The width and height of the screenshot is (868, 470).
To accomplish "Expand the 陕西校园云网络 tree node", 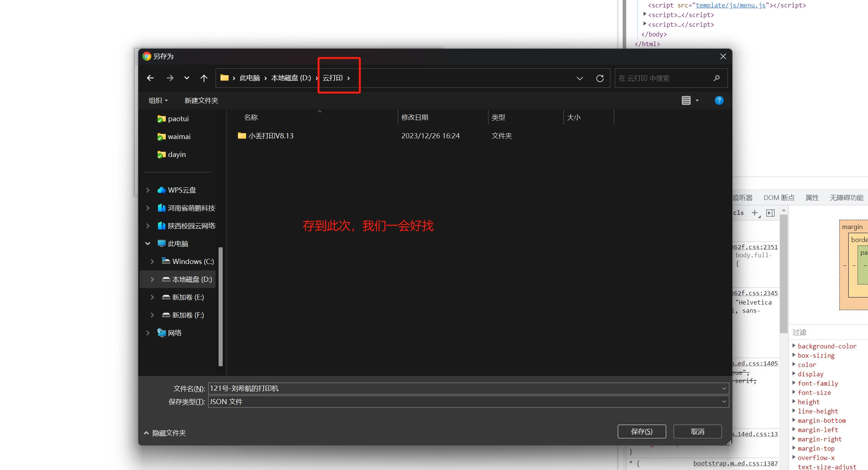I will point(148,226).
